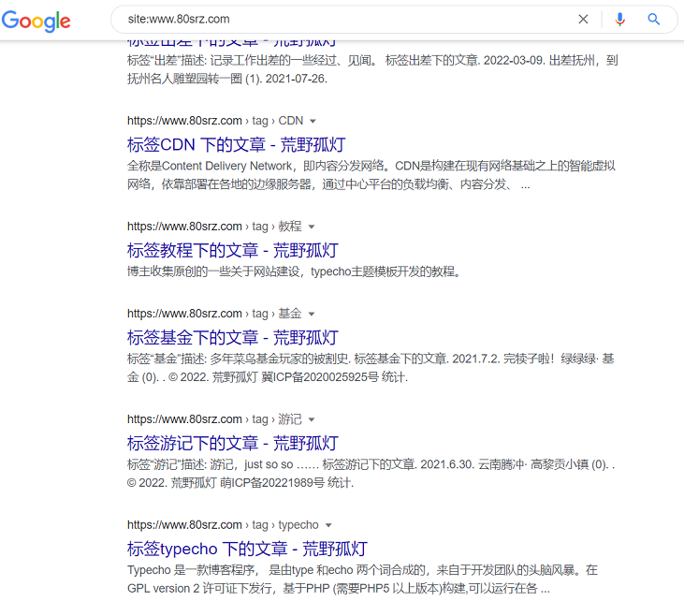Click the blue magnifier search icon
This screenshot has width=684, height=616.
(653, 20)
